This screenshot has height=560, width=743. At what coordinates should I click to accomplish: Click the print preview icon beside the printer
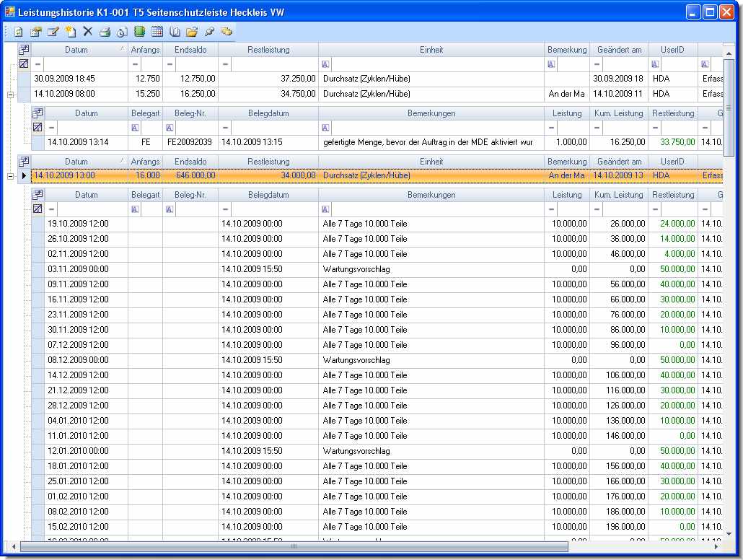click(x=122, y=32)
